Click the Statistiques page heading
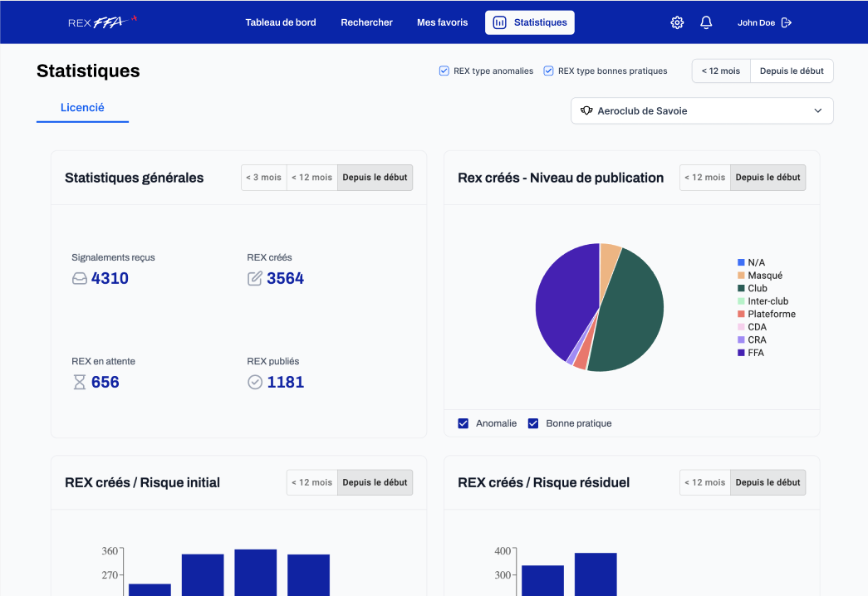 [88, 71]
